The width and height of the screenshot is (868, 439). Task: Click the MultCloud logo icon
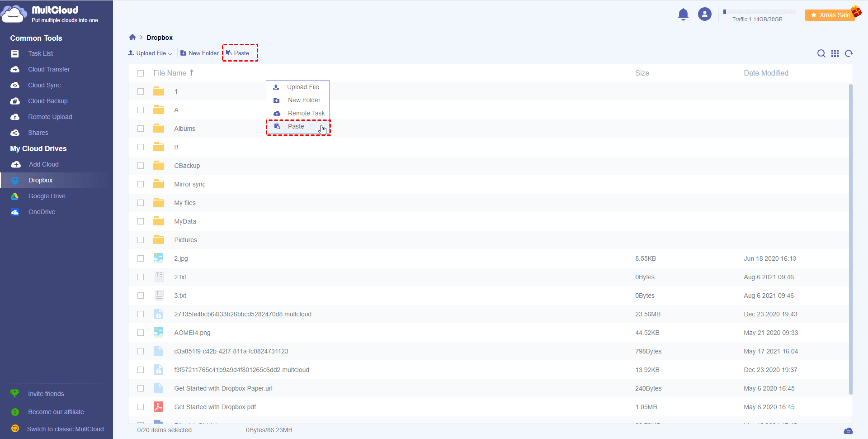14,14
